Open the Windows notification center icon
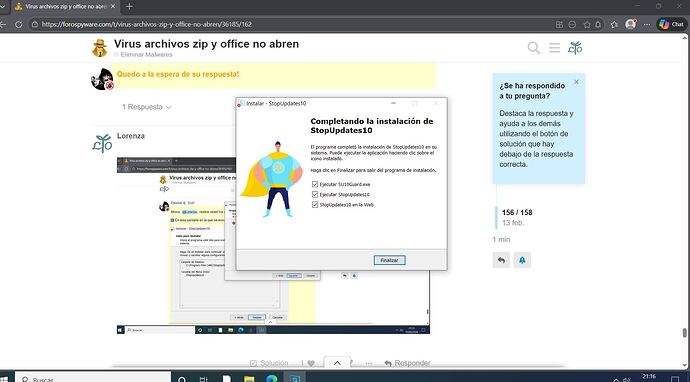This screenshot has width=690, height=382. pyautogui.click(x=675, y=379)
